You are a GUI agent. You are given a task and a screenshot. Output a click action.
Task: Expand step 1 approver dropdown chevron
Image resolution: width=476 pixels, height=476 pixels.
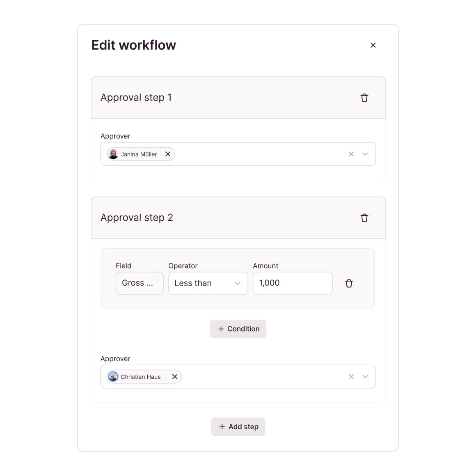pos(365,154)
